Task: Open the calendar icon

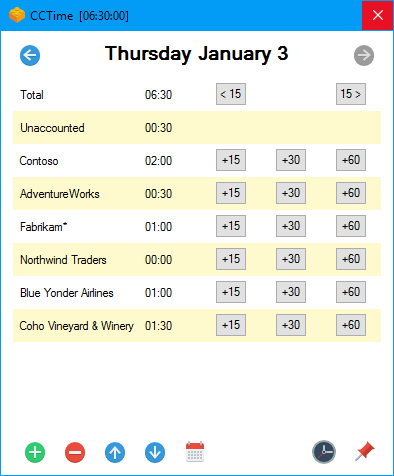Action: 195,452
